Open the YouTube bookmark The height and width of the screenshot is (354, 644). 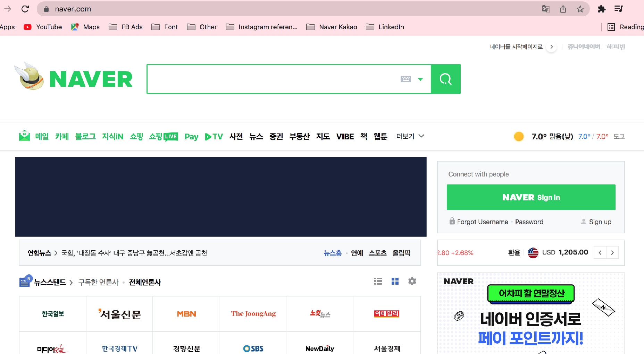point(43,27)
